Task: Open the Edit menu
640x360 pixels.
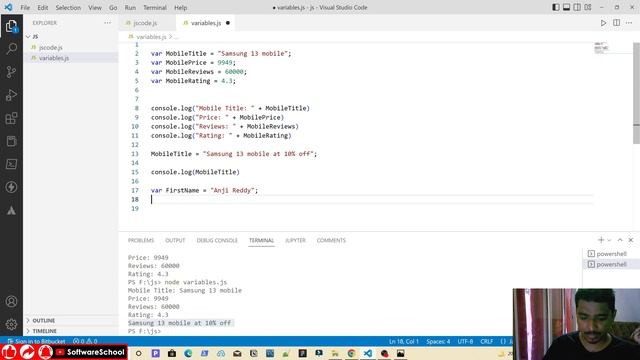Action: pyautogui.click(x=42, y=7)
